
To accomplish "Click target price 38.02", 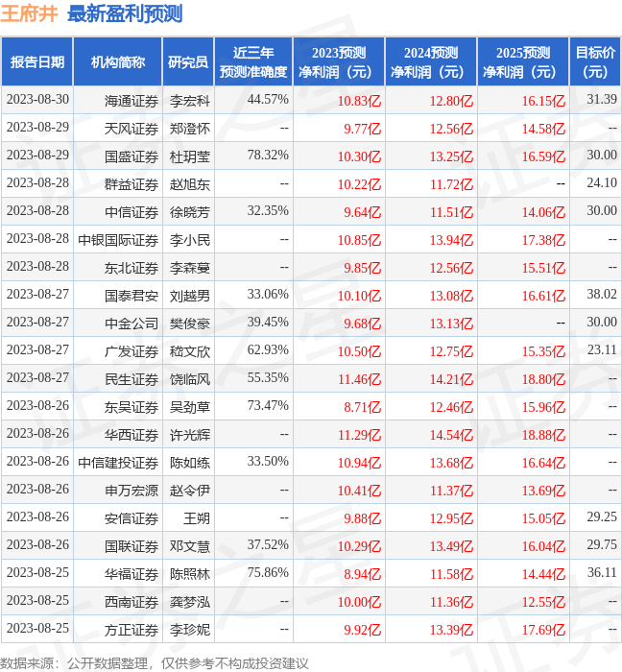I will pyautogui.click(x=602, y=295).
